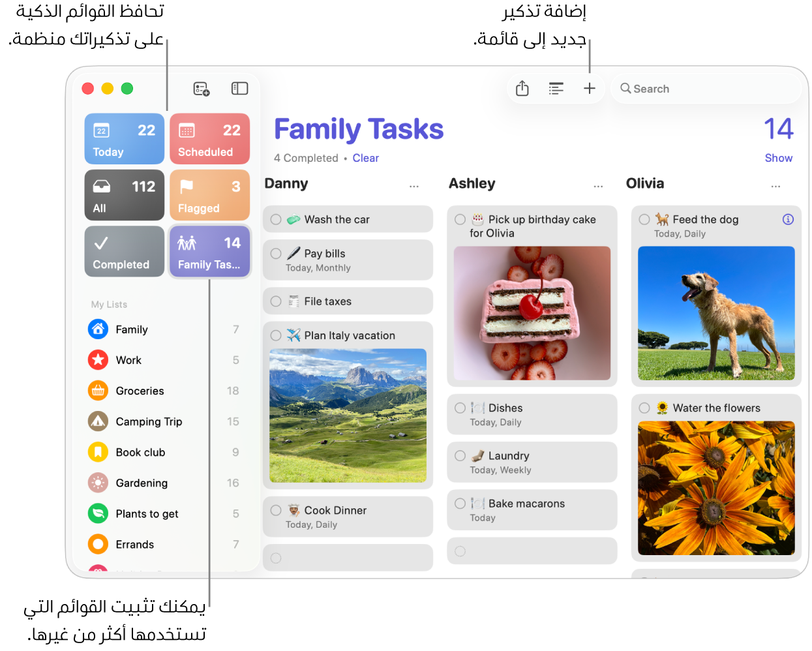Click the Water the flowers sunflower emoji
812x651 pixels.
[x=662, y=408]
